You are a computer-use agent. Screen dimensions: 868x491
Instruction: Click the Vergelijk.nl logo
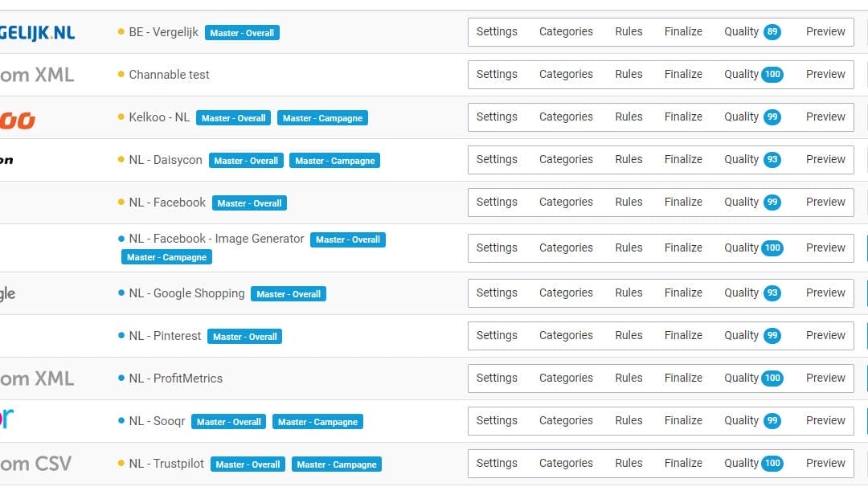tap(37, 32)
